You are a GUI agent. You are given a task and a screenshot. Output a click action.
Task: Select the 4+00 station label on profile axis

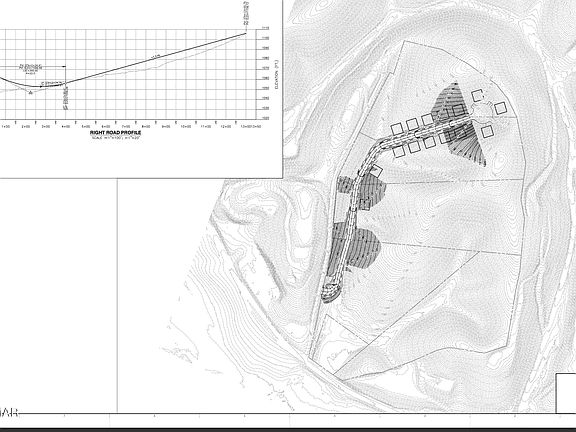(x=66, y=127)
